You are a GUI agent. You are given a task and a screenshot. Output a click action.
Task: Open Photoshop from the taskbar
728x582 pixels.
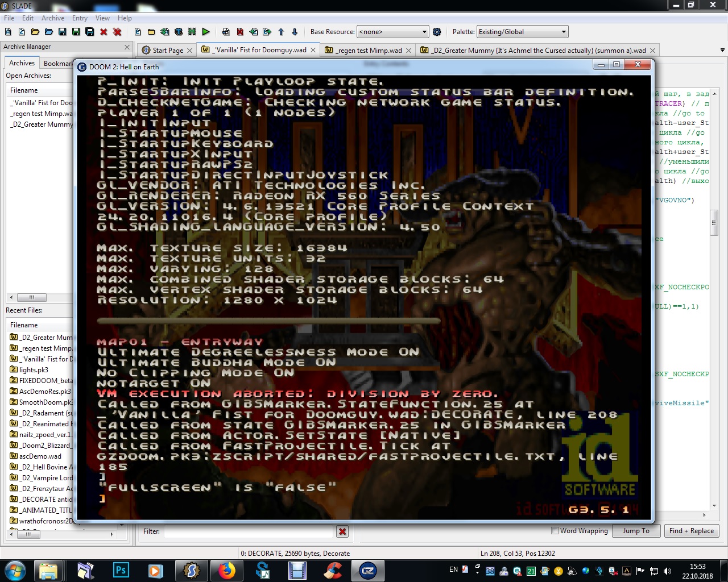tap(121, 570)
